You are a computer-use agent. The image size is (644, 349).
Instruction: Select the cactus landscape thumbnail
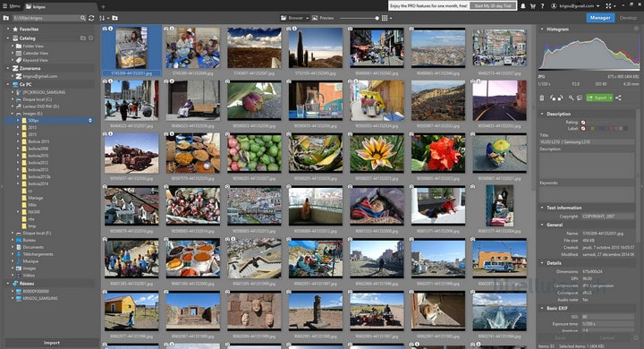(316, 47)
